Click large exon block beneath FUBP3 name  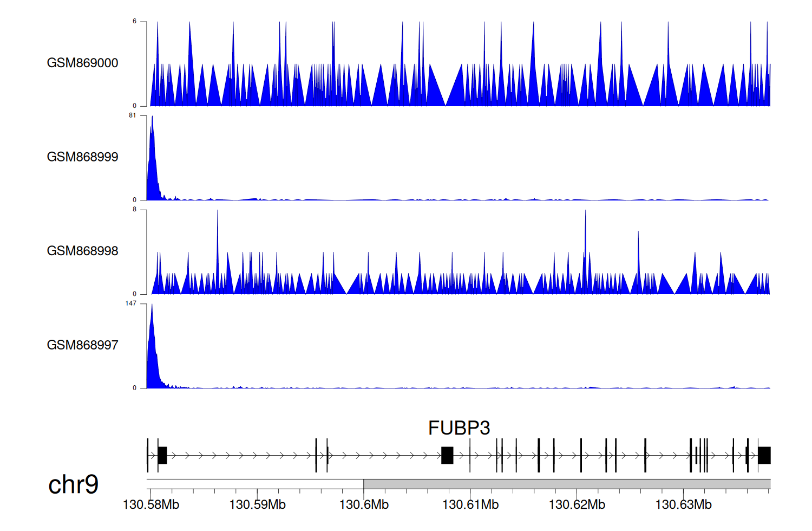447,456
